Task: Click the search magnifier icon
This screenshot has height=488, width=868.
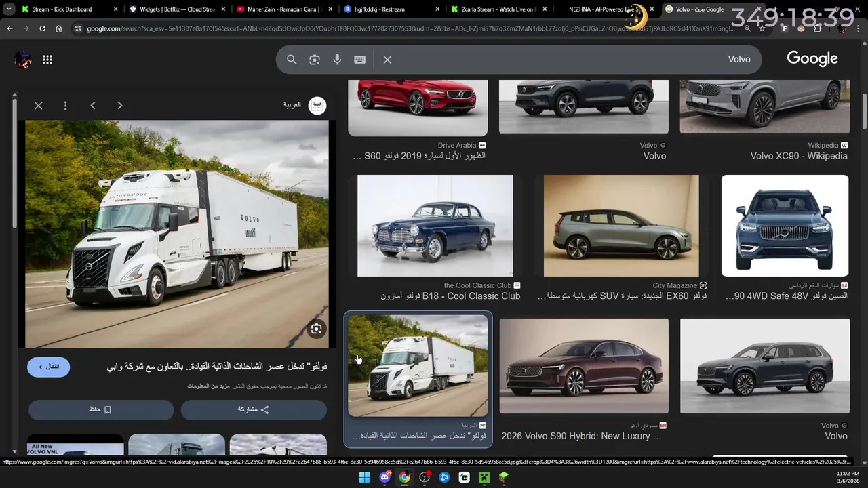Action: [292, 60]
